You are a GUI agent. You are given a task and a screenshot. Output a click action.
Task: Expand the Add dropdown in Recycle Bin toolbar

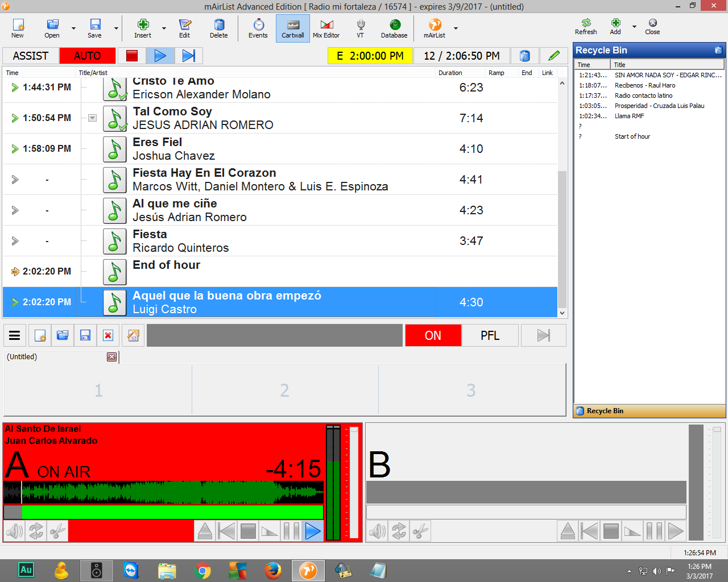click(634, 26)
